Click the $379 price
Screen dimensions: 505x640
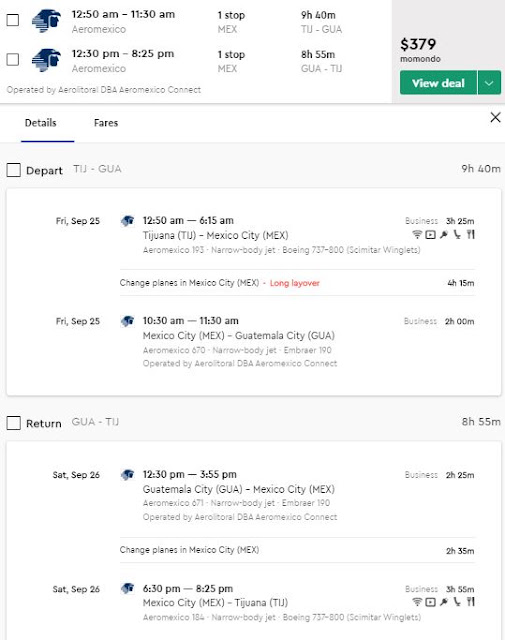click(418, 44)
